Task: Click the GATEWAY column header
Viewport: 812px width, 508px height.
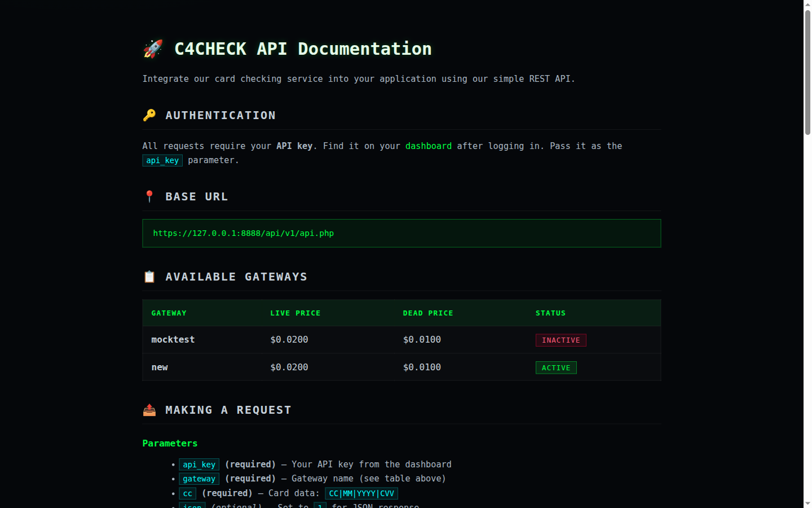Action: click(x=169, y=313)
